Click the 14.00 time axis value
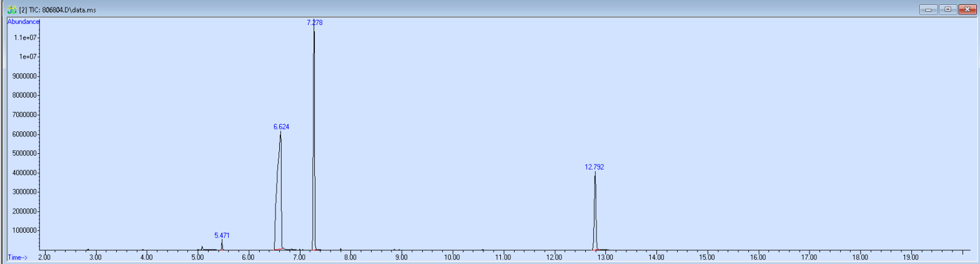980x264 pixels. point(656,257)
